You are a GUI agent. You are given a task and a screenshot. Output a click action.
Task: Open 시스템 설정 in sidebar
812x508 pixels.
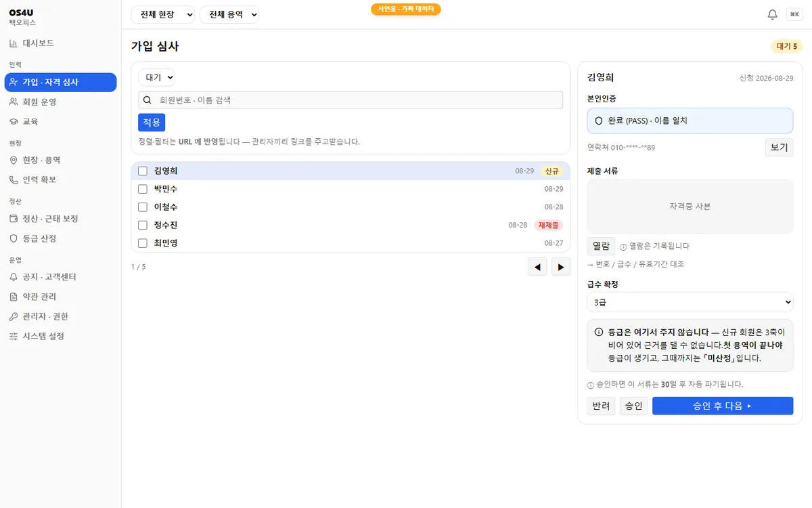tap(60, 336)
